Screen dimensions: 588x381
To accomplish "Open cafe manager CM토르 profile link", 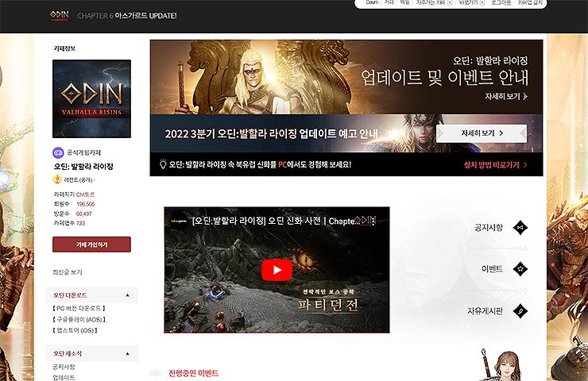I will (86, 194).
